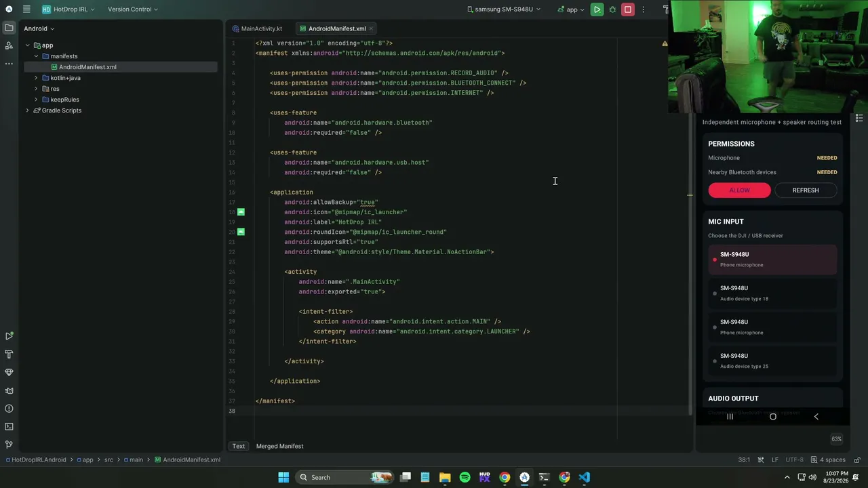Open the gem-shaped tool window icon

pos(9,372)
